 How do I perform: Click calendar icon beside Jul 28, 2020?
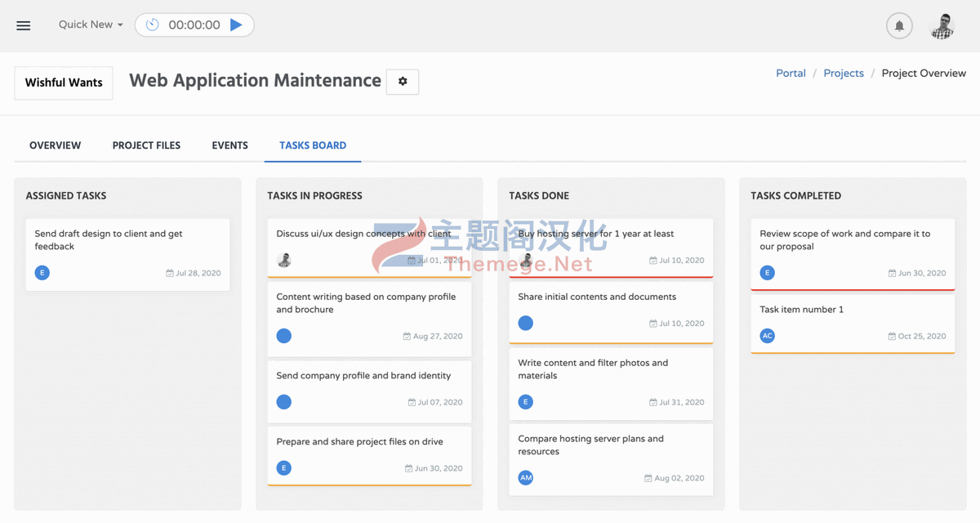(170, 273)
